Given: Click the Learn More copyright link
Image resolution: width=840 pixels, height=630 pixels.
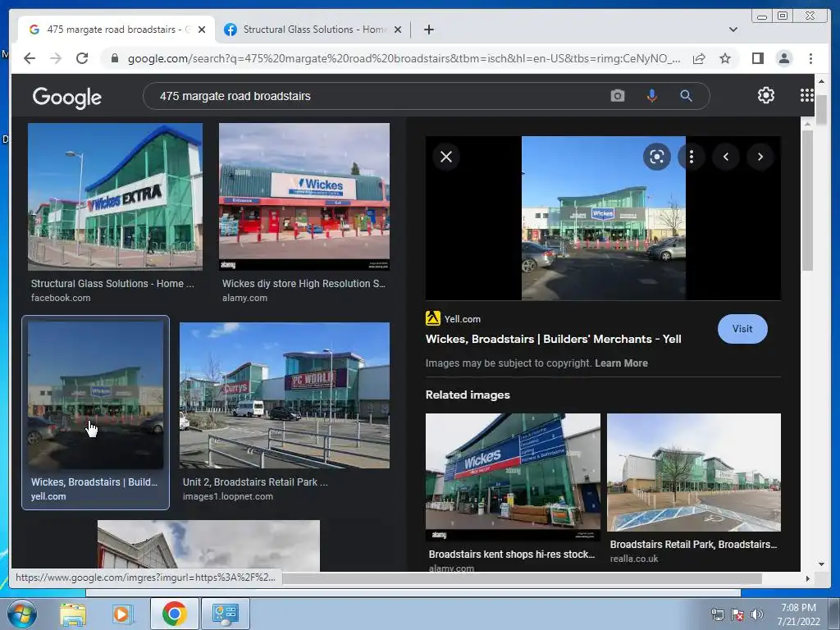Looking at the screenshot, I should [621, 363].
